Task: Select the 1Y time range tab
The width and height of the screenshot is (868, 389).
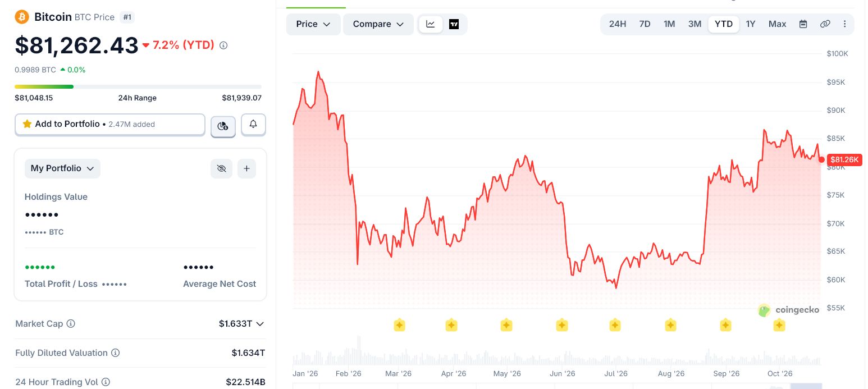Action: pyautogui.click(x=751, y=24)
